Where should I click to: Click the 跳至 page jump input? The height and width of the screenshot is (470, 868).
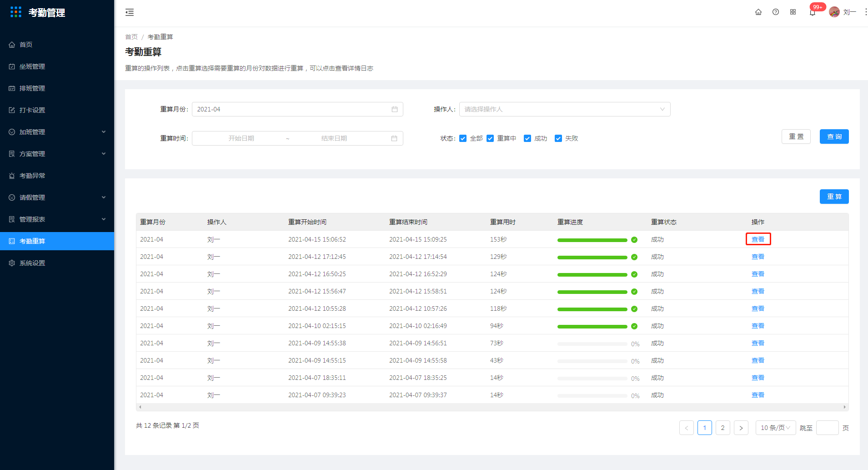[x=828, y=428]
